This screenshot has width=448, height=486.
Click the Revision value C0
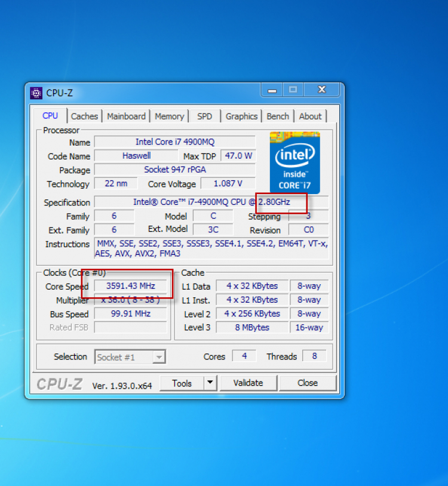point(308,230)
